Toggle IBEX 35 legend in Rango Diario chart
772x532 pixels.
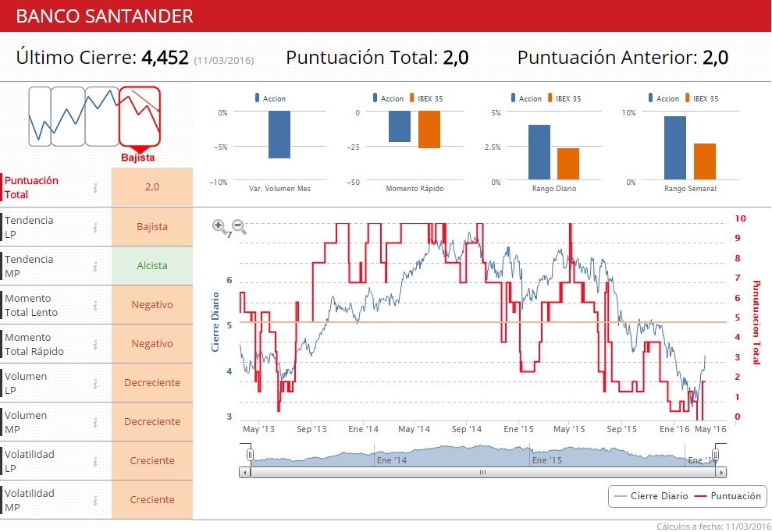pyautogui.click(x=564, y=98)
